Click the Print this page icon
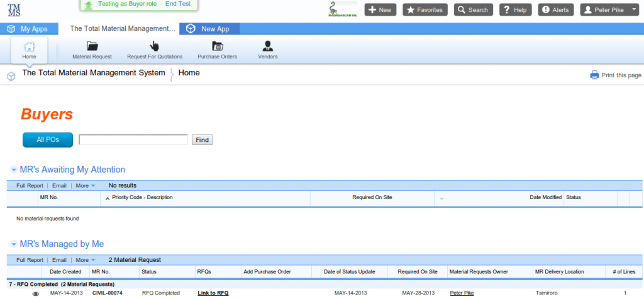Viewport: 644px width, 299px height. tap(594, 75)
